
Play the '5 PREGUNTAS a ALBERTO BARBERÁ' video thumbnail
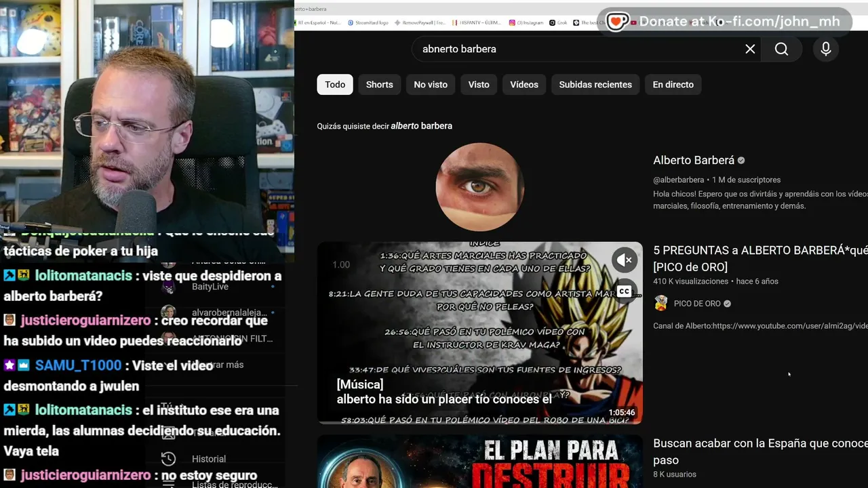coord(479,333)
